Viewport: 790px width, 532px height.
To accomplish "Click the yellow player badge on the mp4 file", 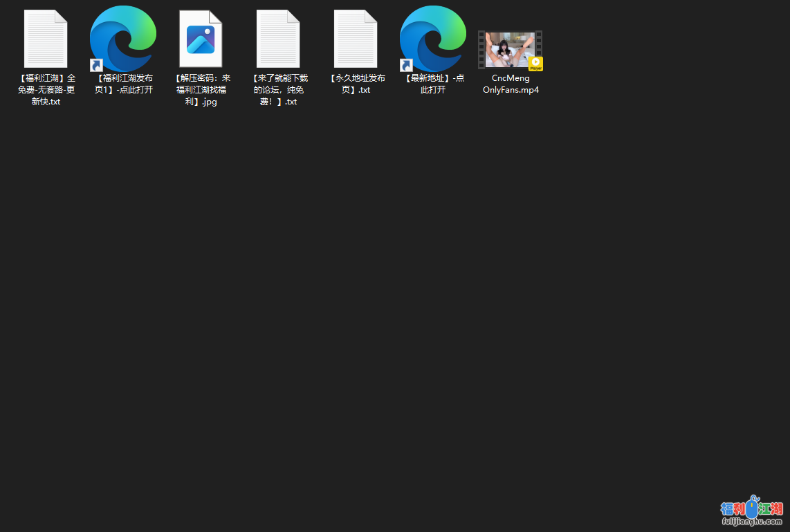I will click(x=535, y=64).
